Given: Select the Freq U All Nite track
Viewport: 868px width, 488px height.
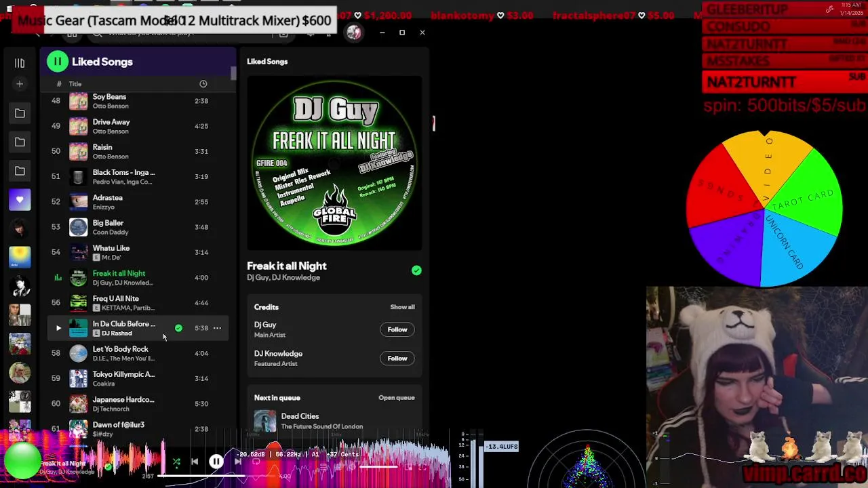Looking at the screenshot, I should click(x=138, y=303).
